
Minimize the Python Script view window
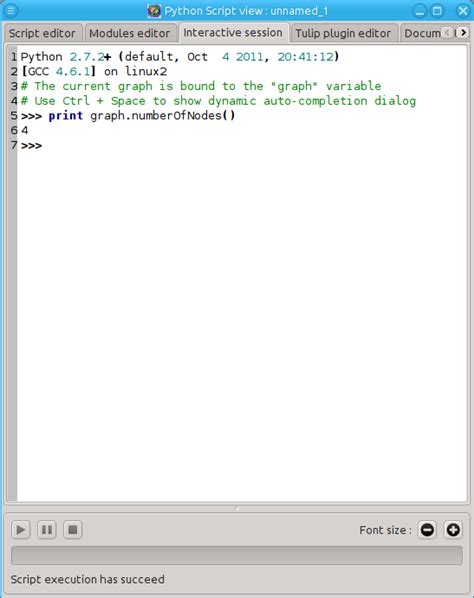[x=419, y=11]
